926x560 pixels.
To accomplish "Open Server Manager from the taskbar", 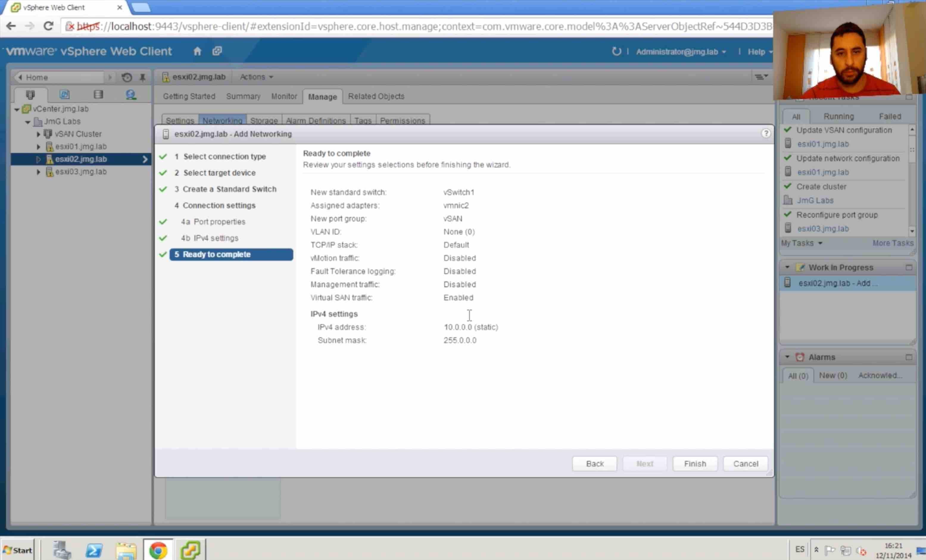I will pyautogui.click(x=62, y=550).
